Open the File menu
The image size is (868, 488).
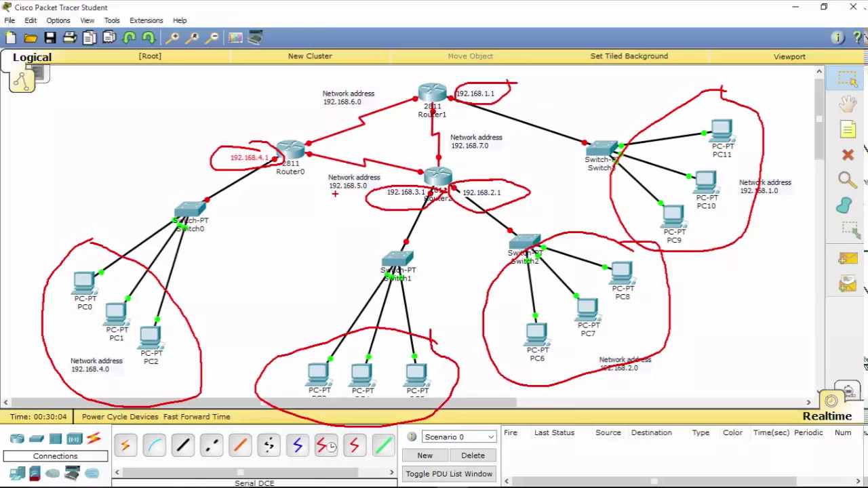click(9, 20)
